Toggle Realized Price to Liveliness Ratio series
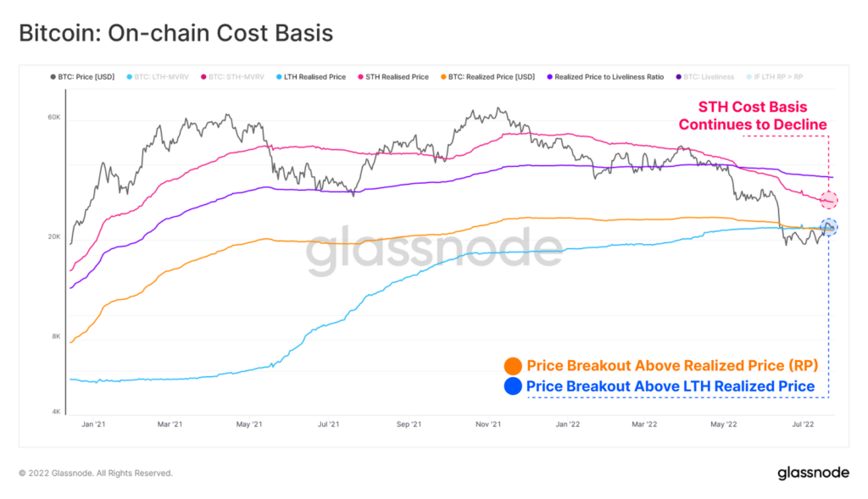The height and width of the screenshot is (499, 868). (605, 77)
